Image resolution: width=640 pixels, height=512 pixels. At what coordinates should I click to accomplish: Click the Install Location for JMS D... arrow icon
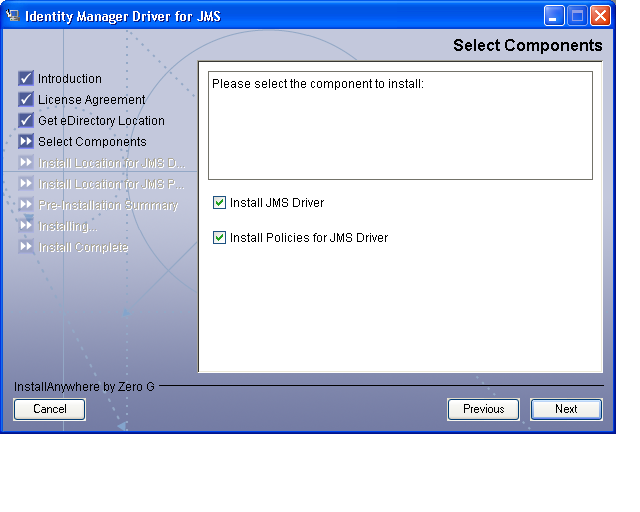tap(26, 163)
